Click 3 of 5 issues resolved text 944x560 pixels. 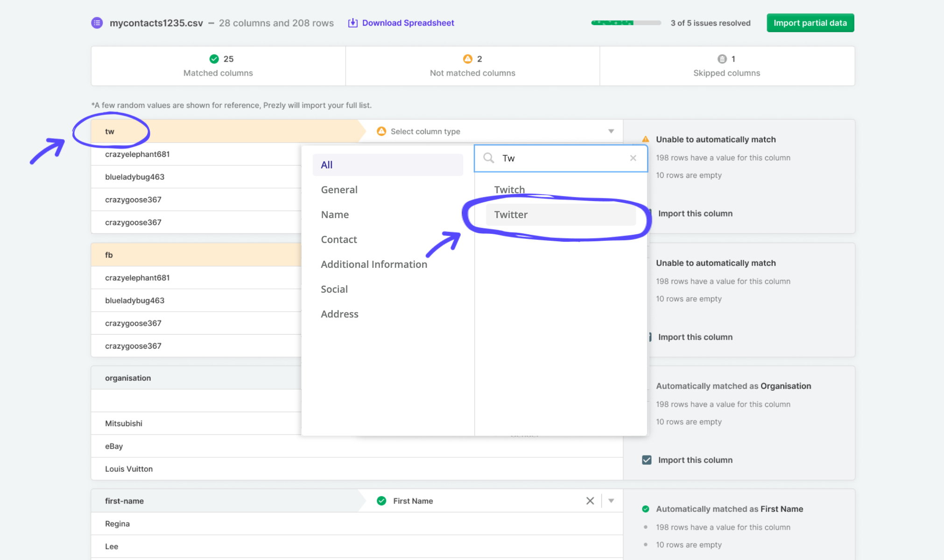[711, 23]
